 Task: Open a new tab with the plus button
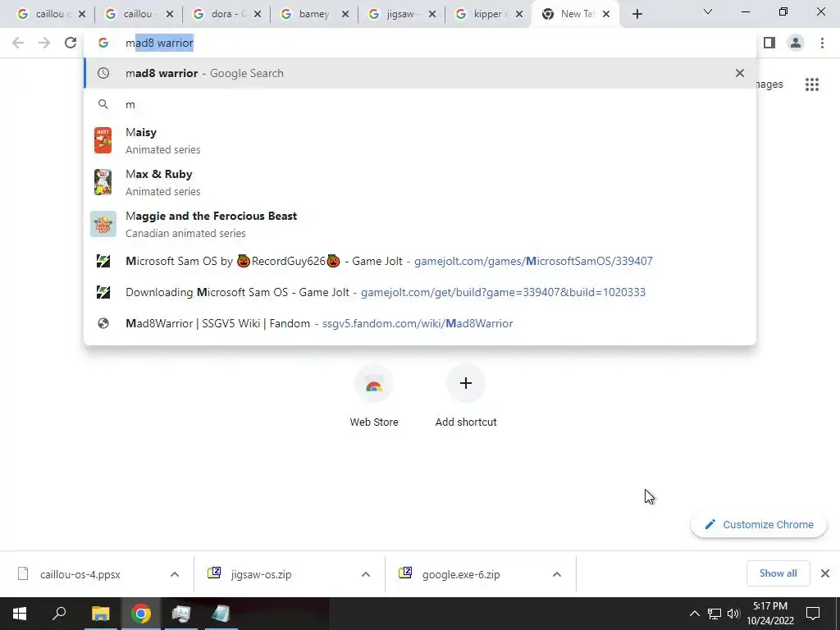click(637, 15)
